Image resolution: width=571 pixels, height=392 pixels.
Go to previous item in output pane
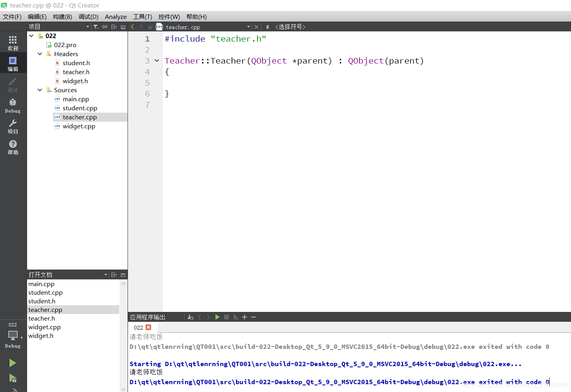[x=199, y=317]
